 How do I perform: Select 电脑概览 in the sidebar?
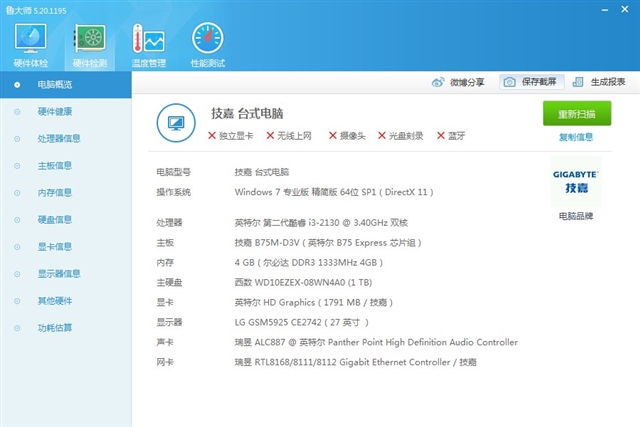66,85
